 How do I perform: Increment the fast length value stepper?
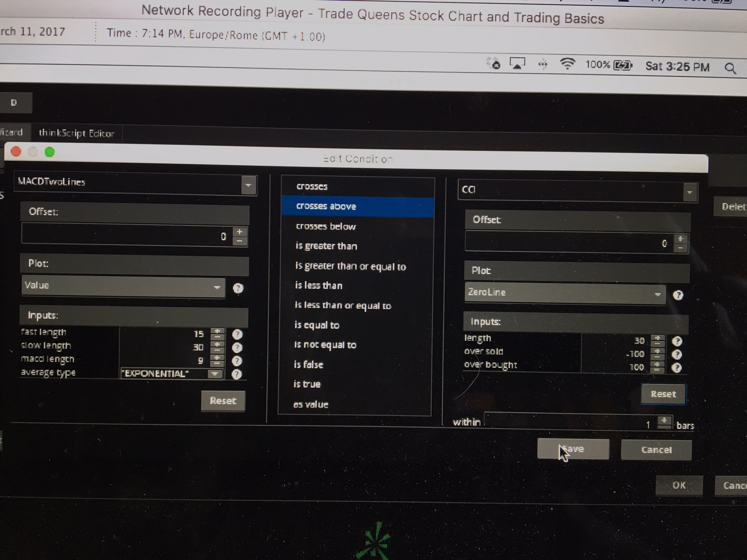[218, 331]
